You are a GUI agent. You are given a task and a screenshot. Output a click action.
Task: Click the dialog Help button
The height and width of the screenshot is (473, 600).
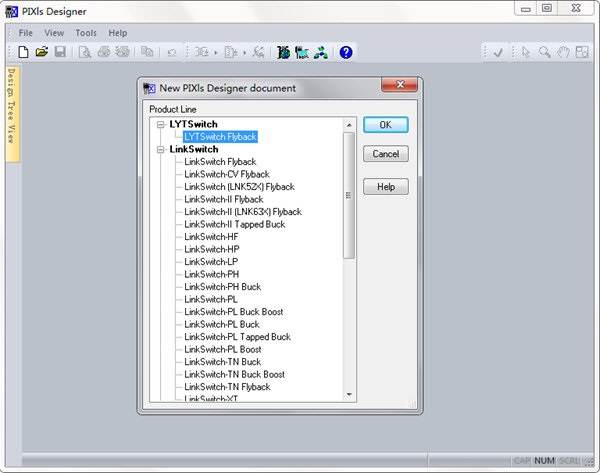(x=386, y=187)
